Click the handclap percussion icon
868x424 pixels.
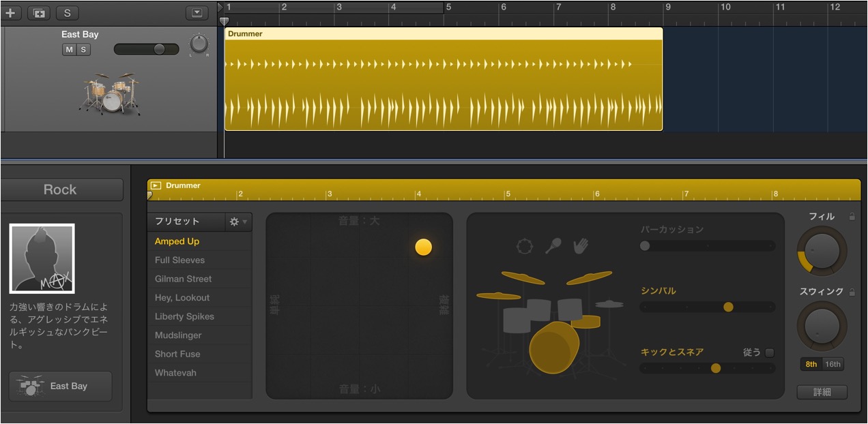click(x=581, y=245)
